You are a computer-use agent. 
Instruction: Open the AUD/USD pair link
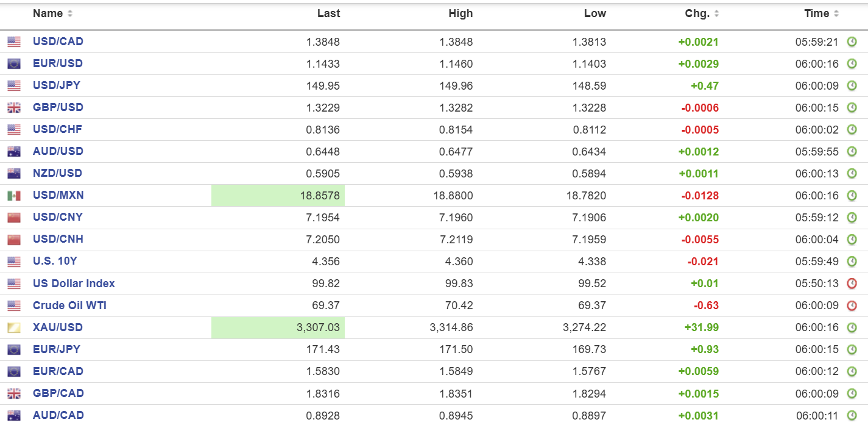click(58, 151)
